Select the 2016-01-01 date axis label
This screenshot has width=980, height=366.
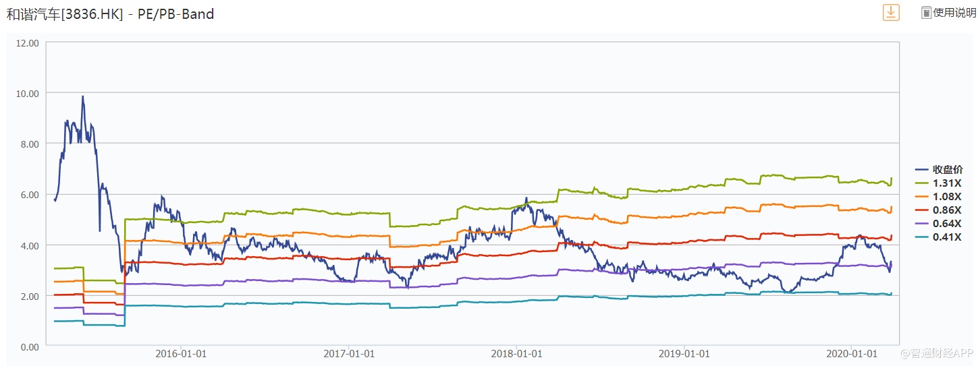[181, 353]
